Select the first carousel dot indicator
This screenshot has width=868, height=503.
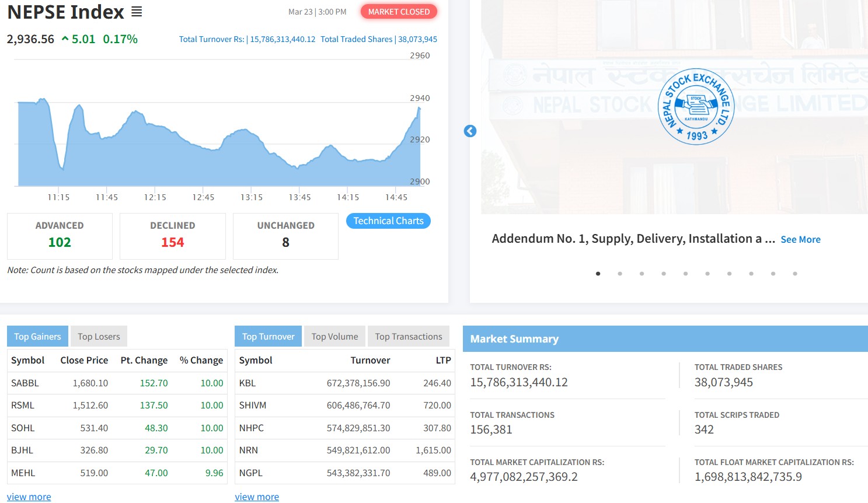(598, 274)
